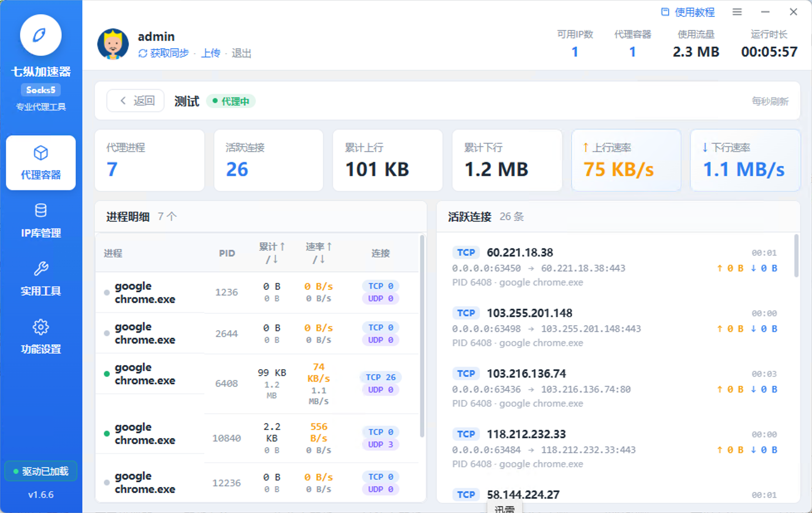Click the 退出 logout link
The width and height of the screenshot is (812, 513).
(241, 54)
